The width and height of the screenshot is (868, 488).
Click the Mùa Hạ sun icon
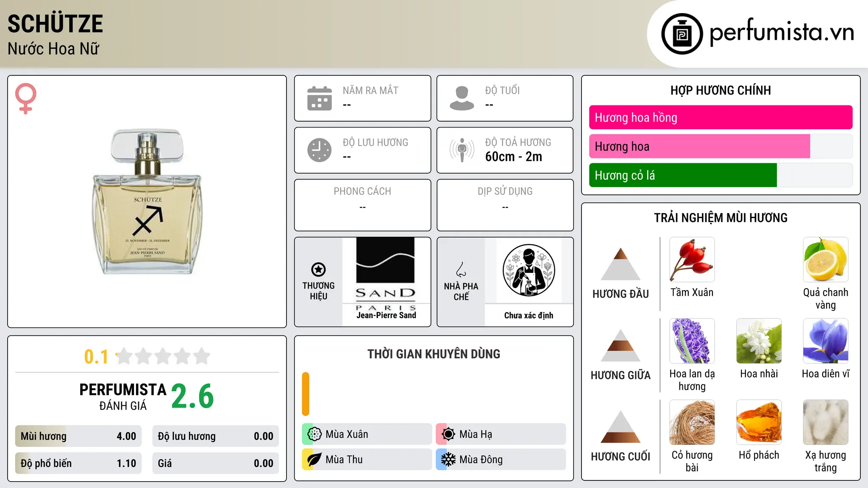coord(448,434)
